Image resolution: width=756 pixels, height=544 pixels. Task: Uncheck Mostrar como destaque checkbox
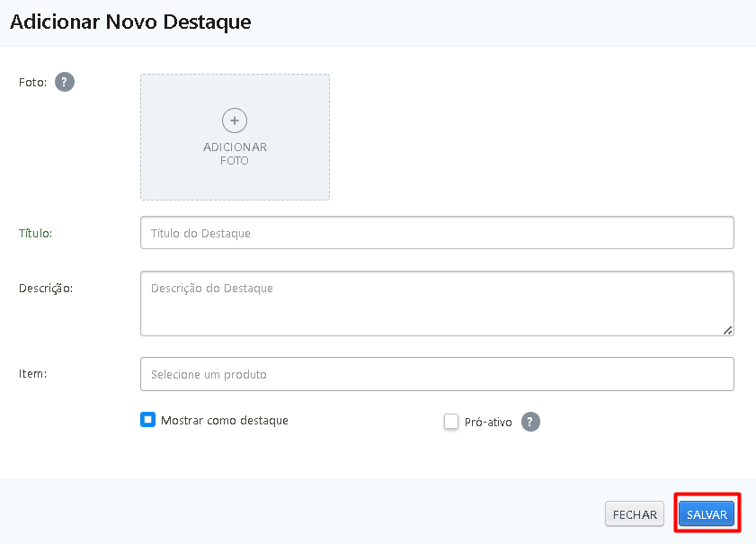(148, 420)
